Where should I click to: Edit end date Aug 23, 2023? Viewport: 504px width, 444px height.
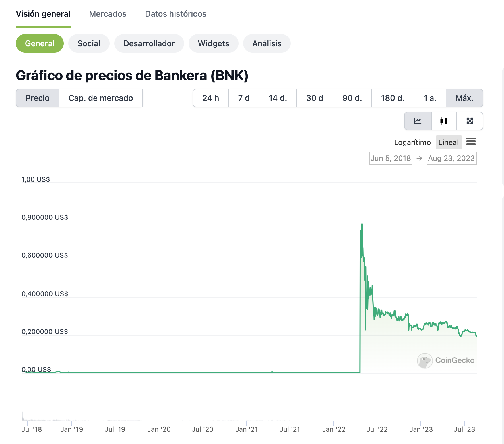coord(451,158)
